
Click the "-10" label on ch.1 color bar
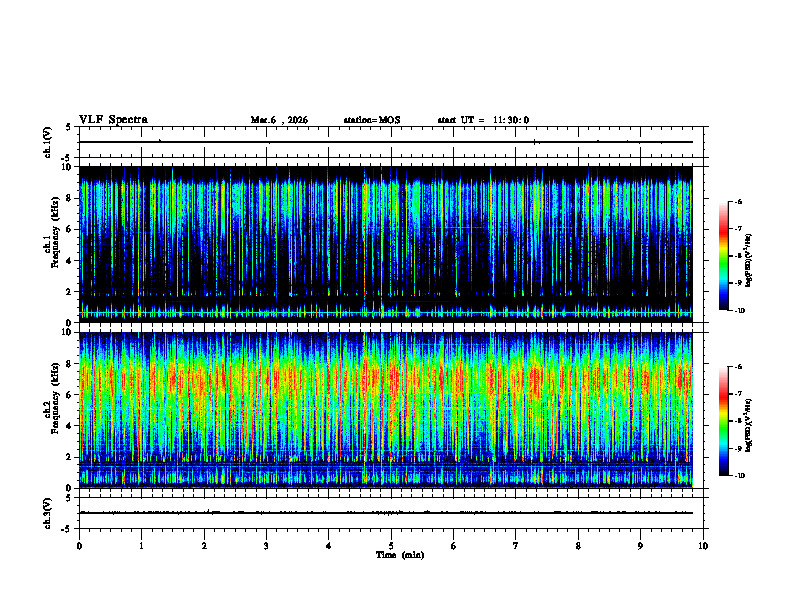(740, 311)
